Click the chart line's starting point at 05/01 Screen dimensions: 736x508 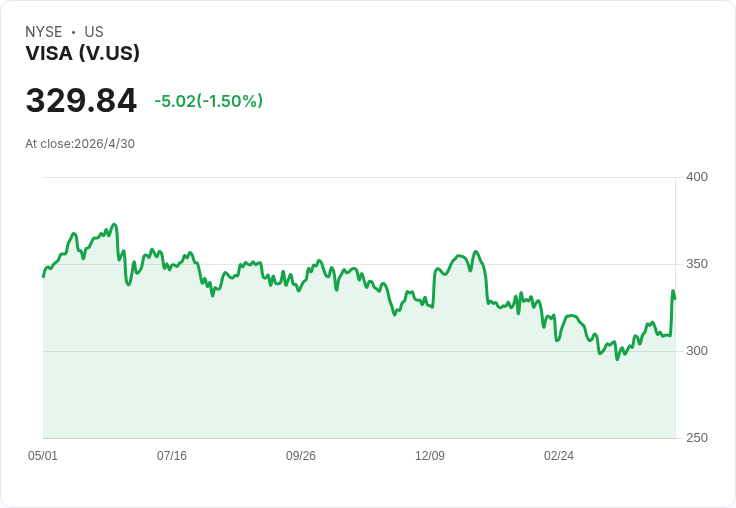tap(44, 277)
